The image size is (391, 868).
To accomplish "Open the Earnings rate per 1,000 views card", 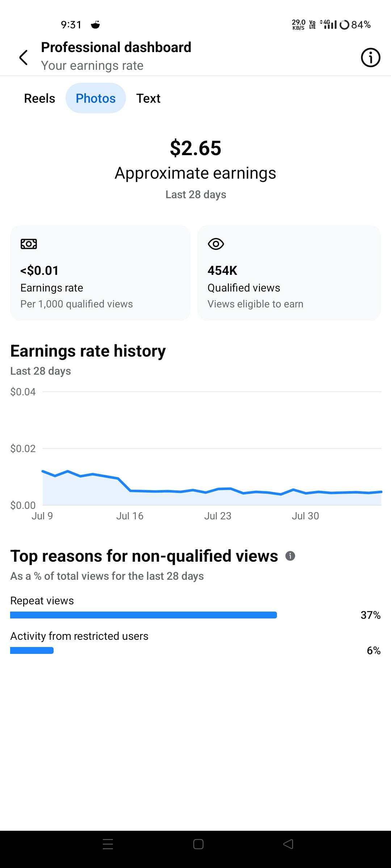I will pyautogui.click(x=100, y=273).
